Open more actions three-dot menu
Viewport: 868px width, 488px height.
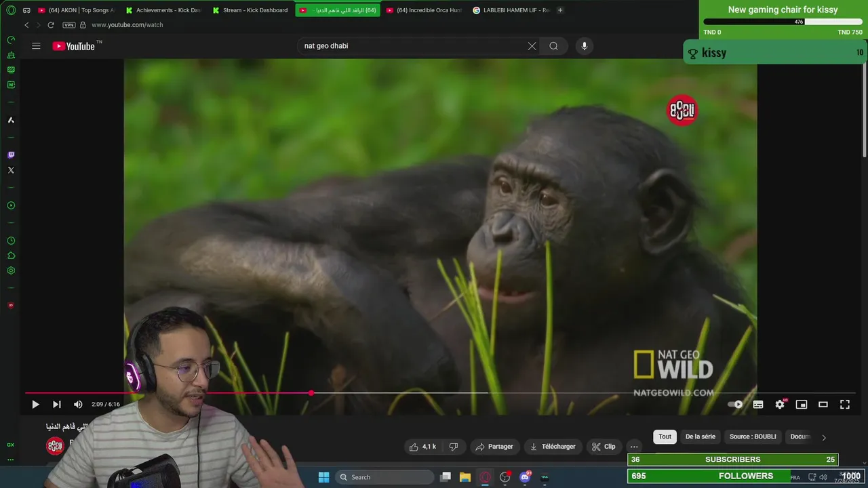tap(634, 447)
